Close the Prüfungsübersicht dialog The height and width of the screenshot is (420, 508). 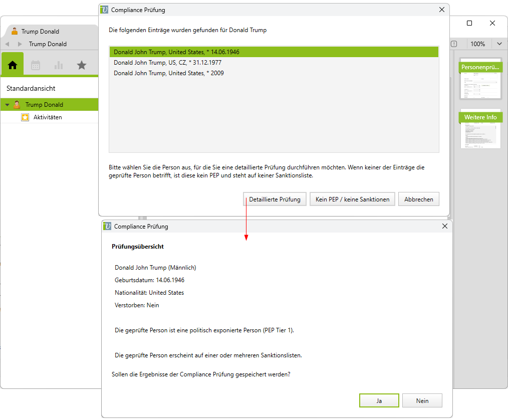coord(445,226)
